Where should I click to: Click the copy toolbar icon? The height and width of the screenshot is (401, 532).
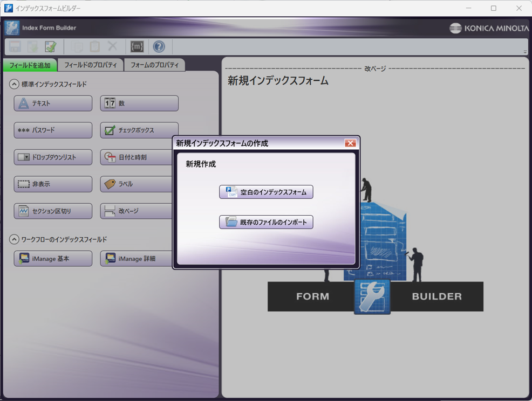[x=77, y=47]
